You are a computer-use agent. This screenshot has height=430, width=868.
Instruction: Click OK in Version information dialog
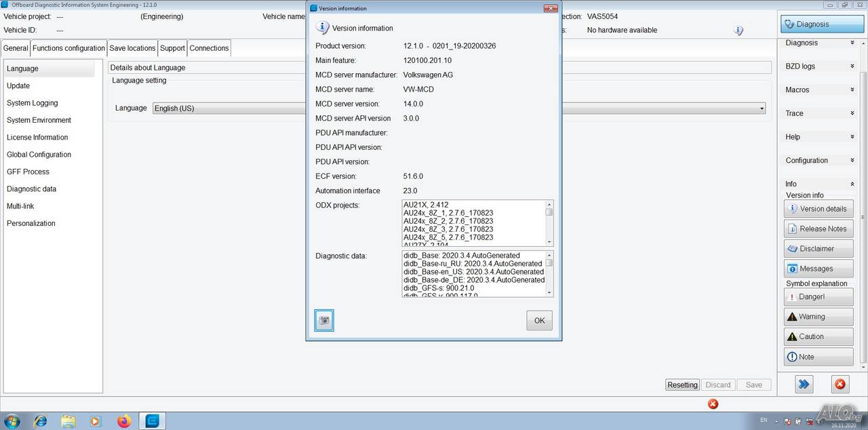click(539, 321)
